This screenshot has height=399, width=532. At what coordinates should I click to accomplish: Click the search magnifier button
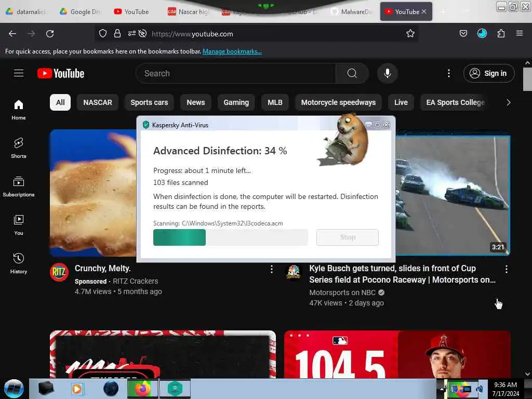(x=352, y=73)
